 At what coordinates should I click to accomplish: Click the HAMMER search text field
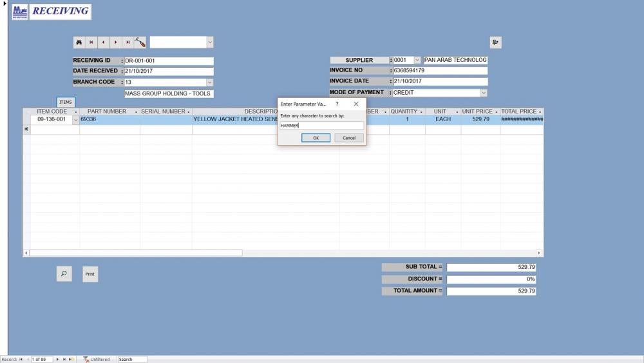[321, 125]
